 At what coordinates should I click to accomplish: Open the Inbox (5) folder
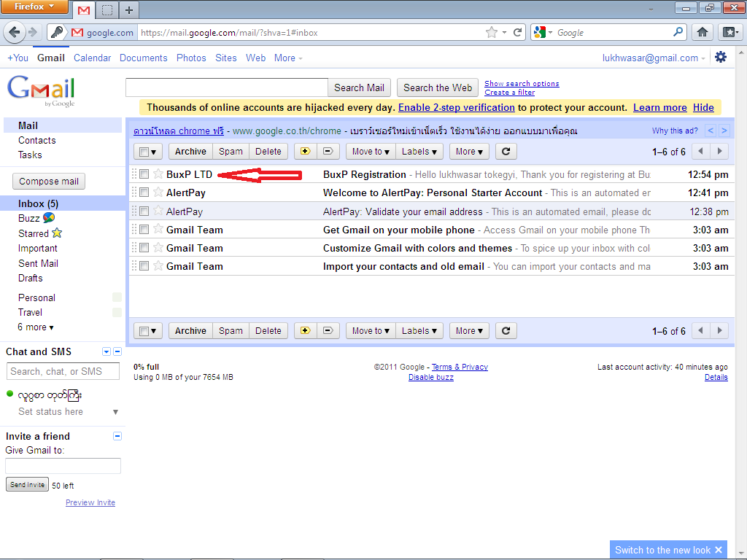(x=38, y=204)
